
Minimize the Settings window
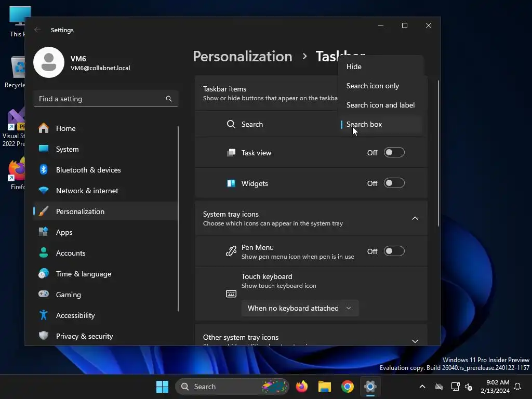tap(381, 25)
